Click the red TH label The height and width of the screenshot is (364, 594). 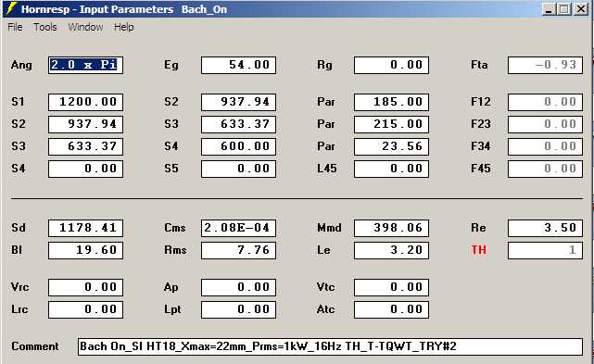click(478, 250)
